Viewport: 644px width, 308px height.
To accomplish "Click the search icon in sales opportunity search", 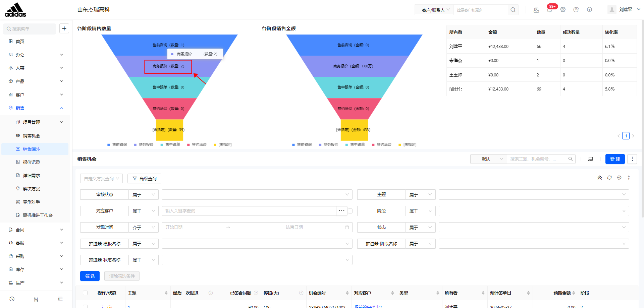I will 571,159.
